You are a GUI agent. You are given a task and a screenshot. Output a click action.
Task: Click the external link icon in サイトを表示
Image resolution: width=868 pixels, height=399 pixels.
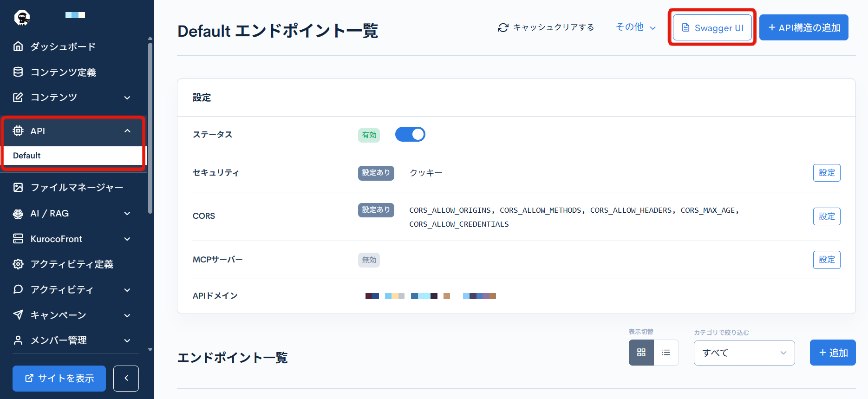tap(29, 378)
